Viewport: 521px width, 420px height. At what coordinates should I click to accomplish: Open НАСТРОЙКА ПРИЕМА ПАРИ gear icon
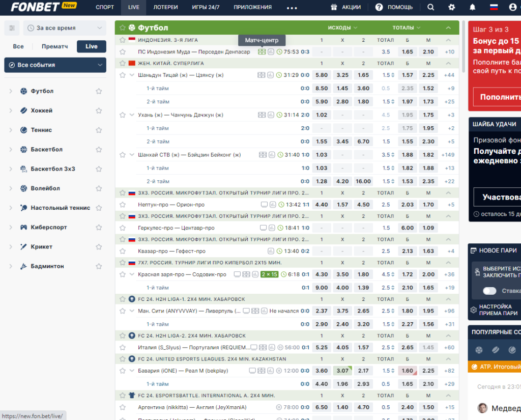pyautogui.click(x=474, y=310)
